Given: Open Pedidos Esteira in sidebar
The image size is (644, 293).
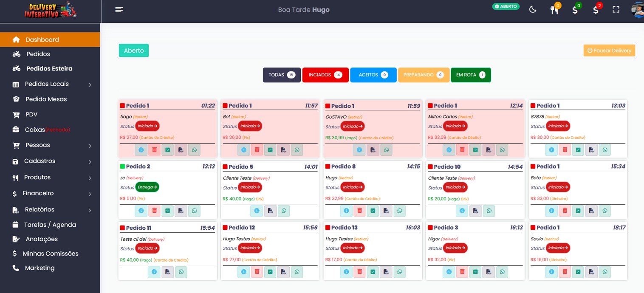Looking at the screenshot, I should [x=49, y=68].
